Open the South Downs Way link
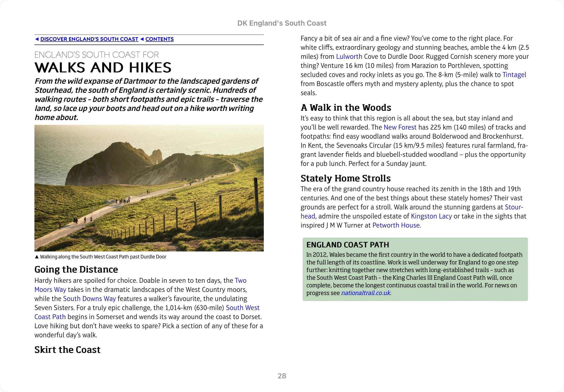 pos(89,299)
